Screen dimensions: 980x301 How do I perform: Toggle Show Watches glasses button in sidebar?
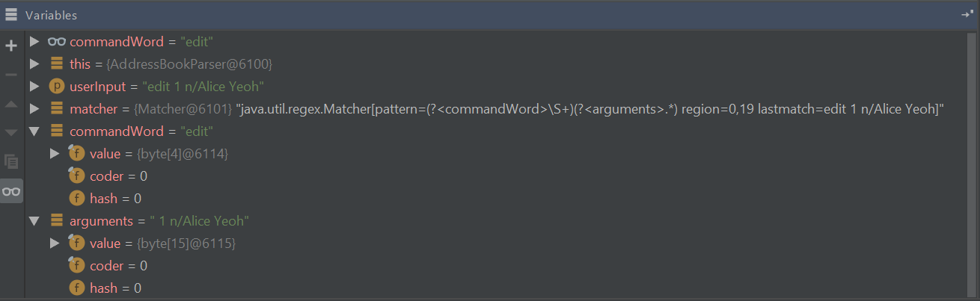pos(11,191)
